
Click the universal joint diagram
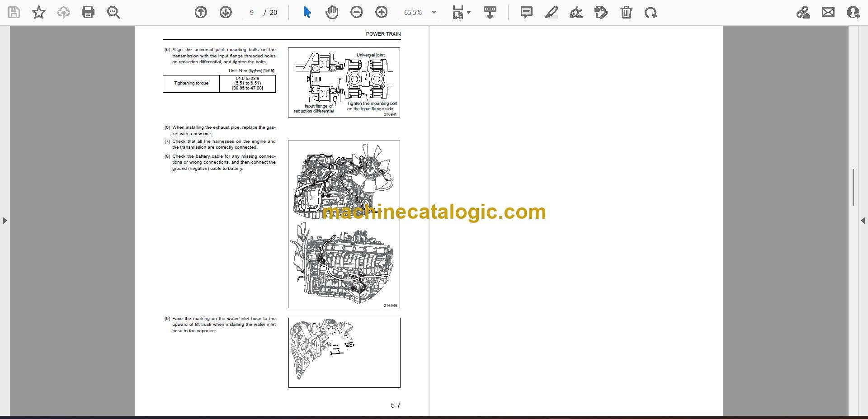(344, 82)
